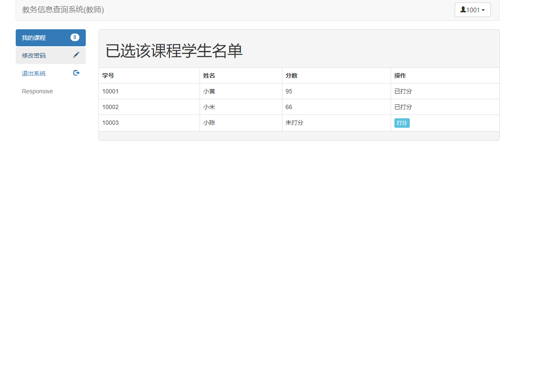Click the 分数 column header
Image resolution: width=535 pixels, height=392 pixels.
pyautogui.click(x=292, y=75)
